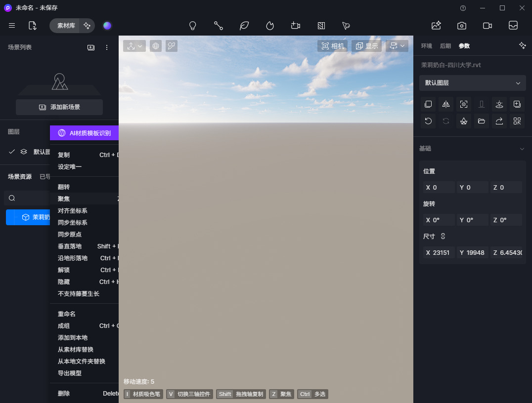
Task: Click the mirror flip icon in parameters panel
Action: tap(446, 104)
